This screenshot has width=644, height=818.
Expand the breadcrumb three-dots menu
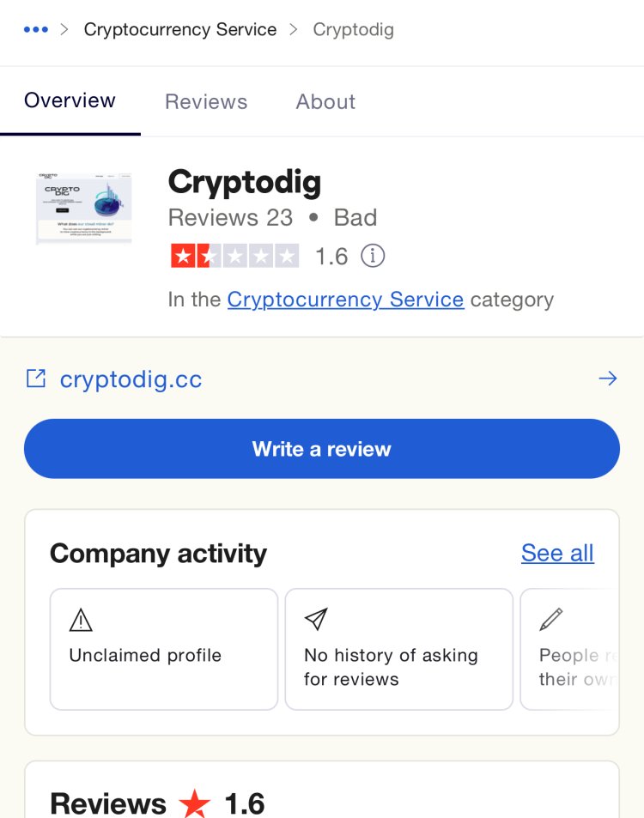pyautogui.click(x=36, y=30)
